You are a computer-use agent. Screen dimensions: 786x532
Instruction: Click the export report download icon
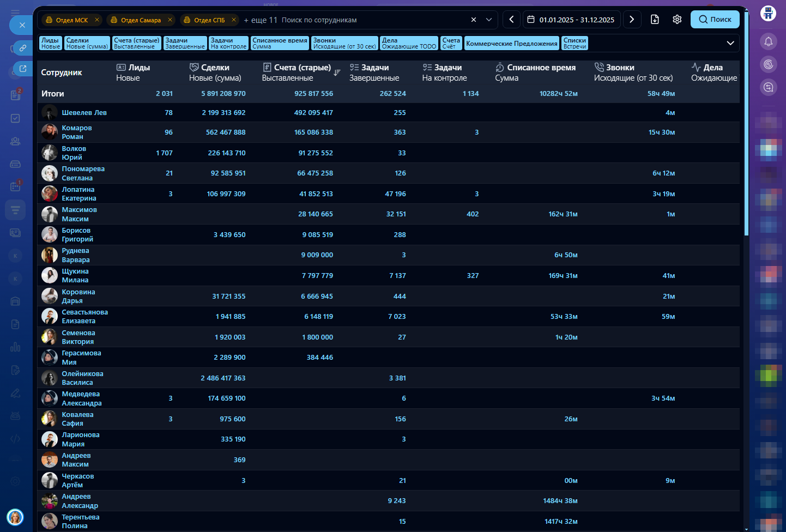(655, 20)
